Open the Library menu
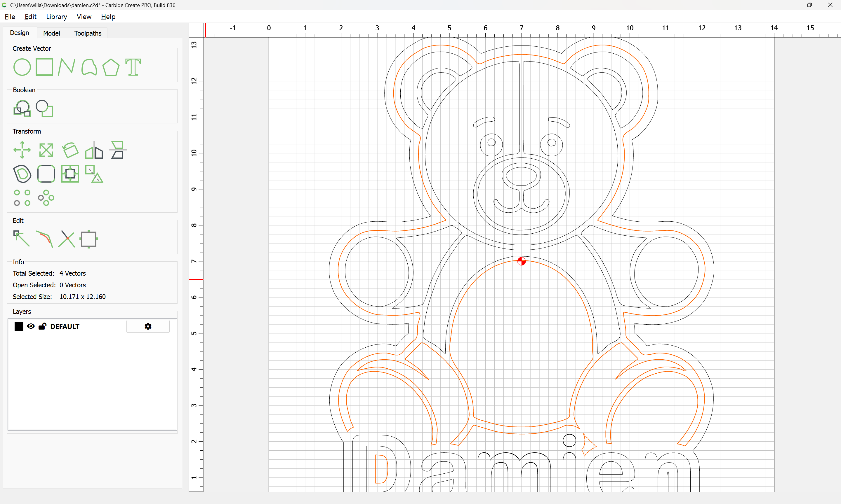This screenshot has width=841, height=504. coord(56,17)
